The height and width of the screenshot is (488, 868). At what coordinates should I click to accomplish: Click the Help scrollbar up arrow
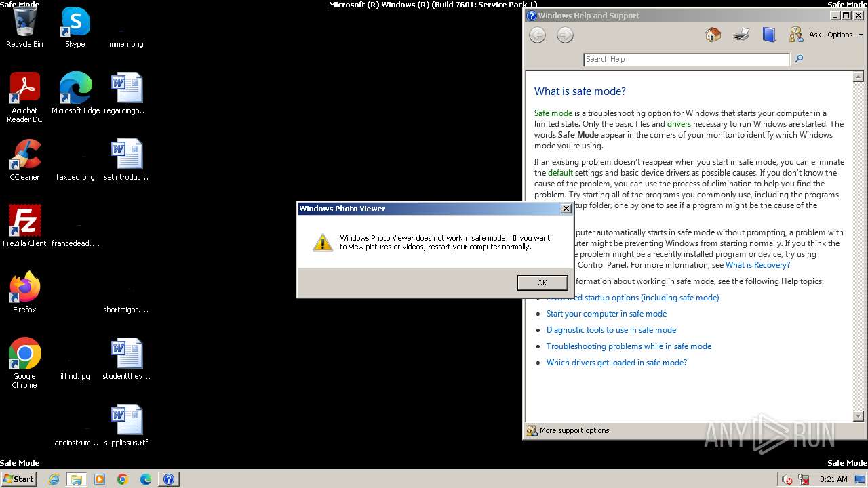point(858,77)
